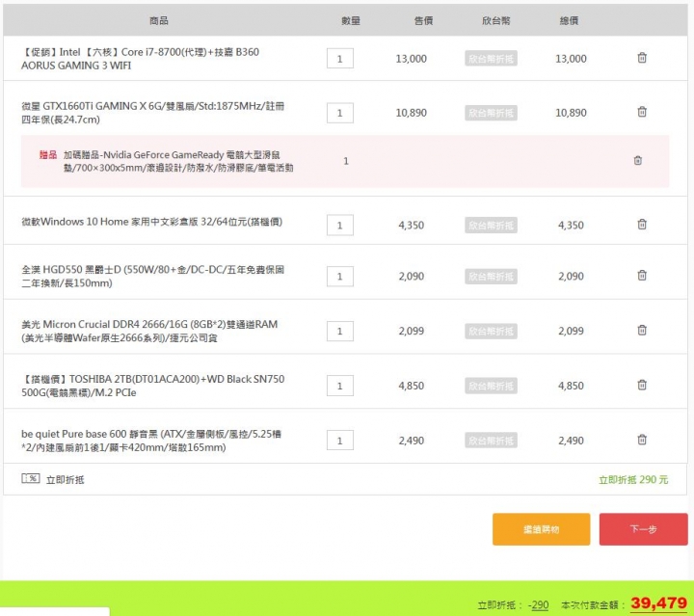
Task: Edit the quantity for Windows 10 Home
Action: tap(340, 226)
